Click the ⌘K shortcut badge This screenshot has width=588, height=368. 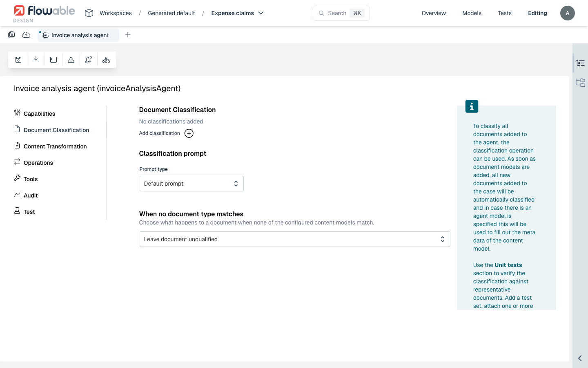[357, 13]
